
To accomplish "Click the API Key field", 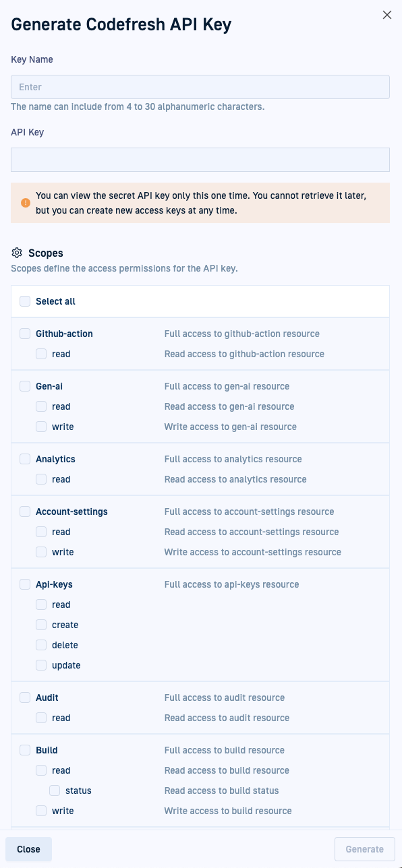I will [200, 160].
